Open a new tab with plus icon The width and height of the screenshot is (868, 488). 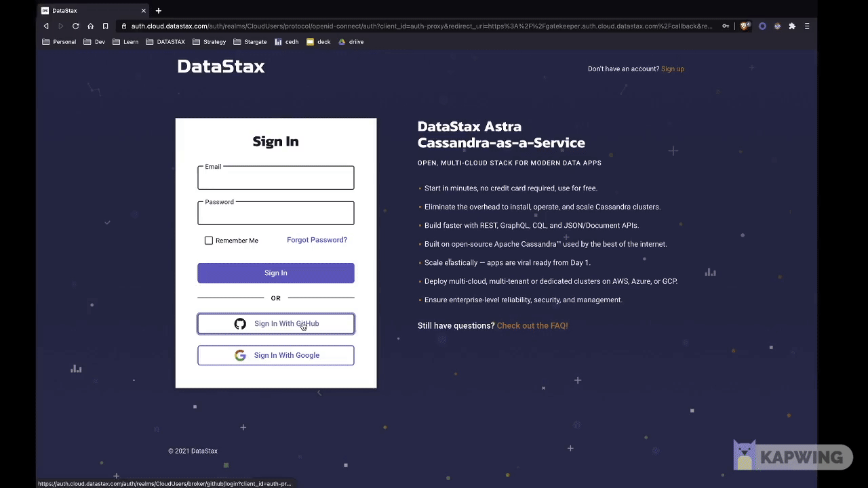pos(158,11)
